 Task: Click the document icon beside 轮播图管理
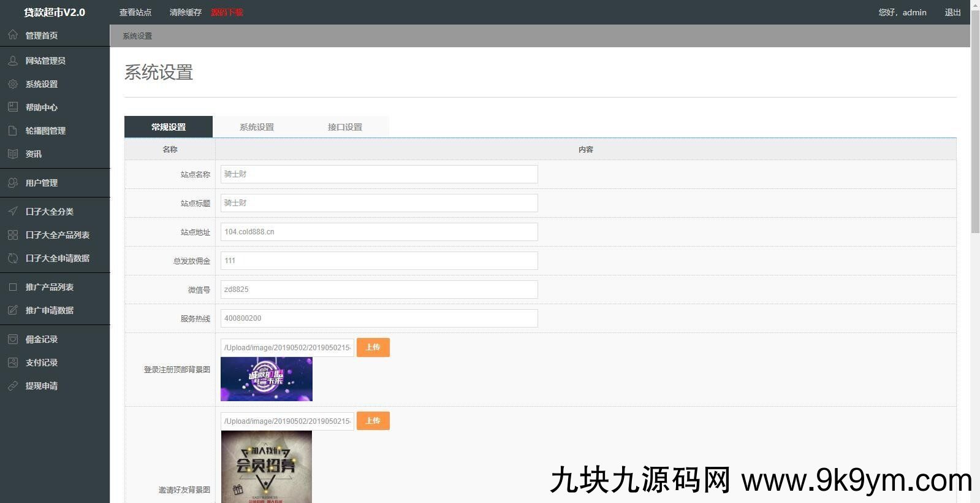pos(13,131)
